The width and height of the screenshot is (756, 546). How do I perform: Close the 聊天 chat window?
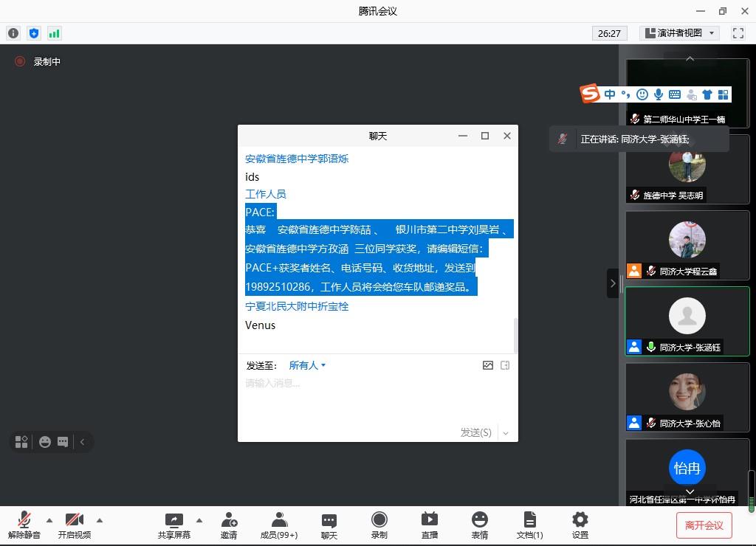tap(506, 136)
